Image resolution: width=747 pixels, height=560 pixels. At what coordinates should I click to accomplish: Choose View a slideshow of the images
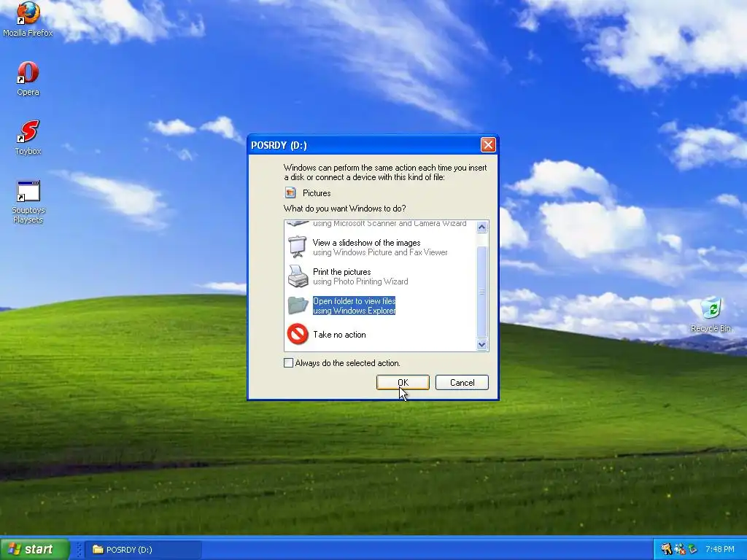coord(379,247)
